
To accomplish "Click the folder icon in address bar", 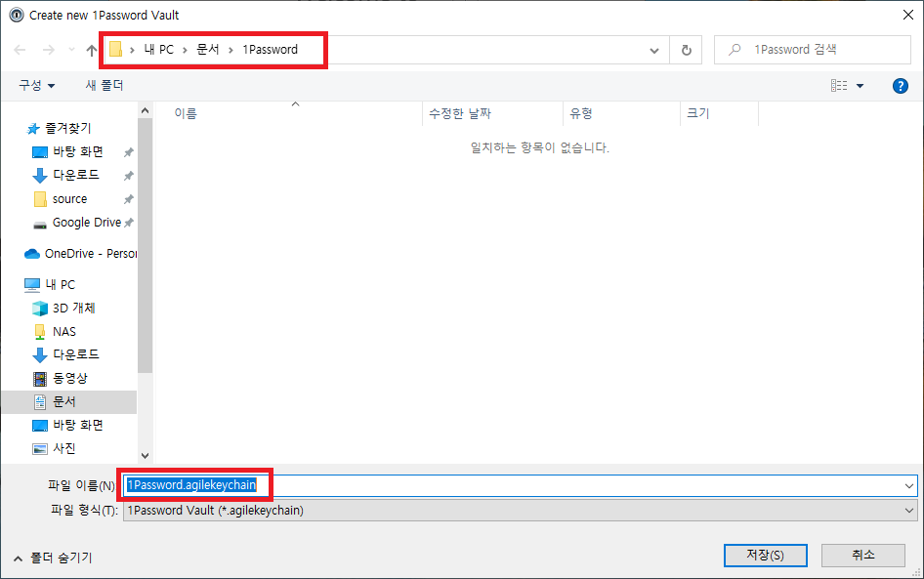I will point(116,50).
